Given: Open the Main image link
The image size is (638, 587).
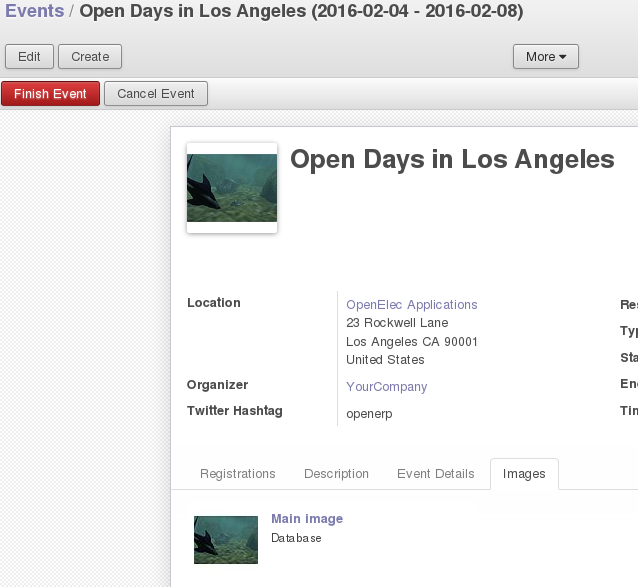Looking at the screenshot, I should click(x=307, y=519).
